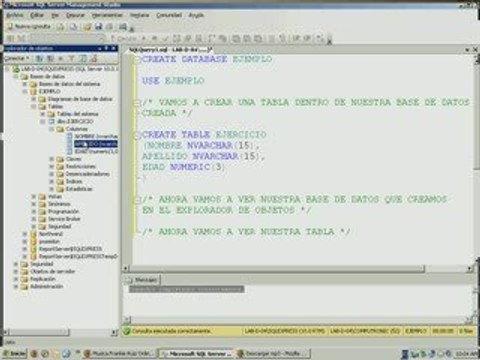Open the Ventana menu
This screenshot has height=360, width=480.
(139, 15)
